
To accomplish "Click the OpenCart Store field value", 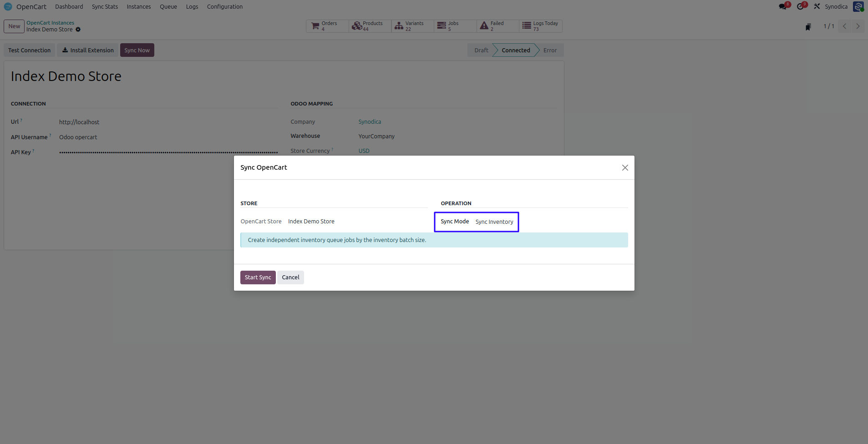I will click(311, 221).
